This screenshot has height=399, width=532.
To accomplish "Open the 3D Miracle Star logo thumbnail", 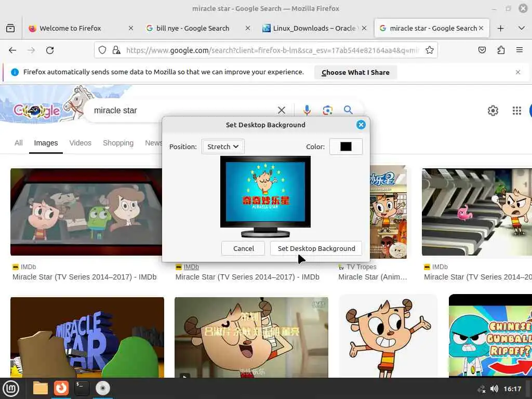I will (87, 337).
